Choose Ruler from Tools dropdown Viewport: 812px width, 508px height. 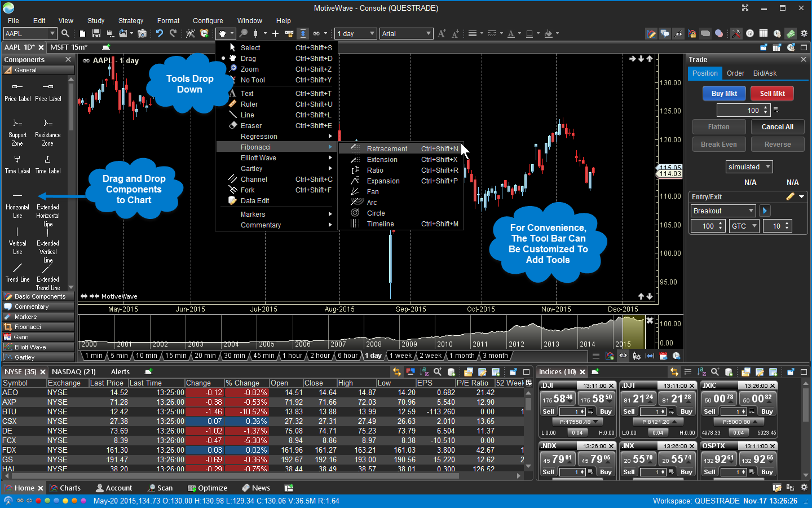[x=277, y=104]
